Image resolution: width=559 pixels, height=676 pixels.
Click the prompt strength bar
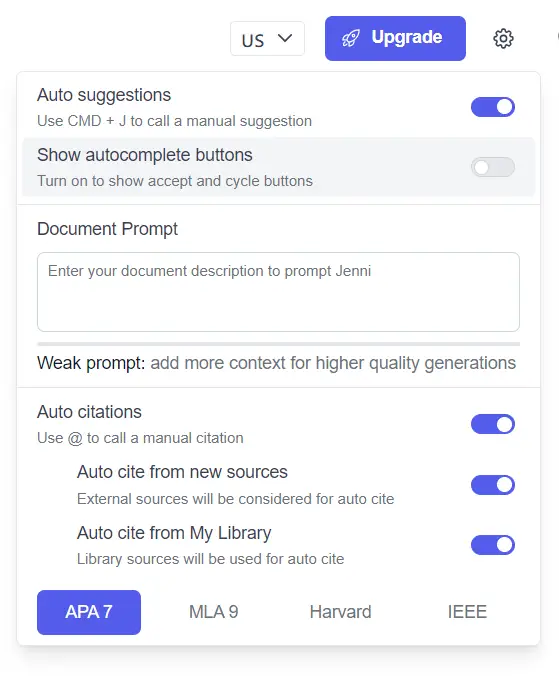(x=278, y=344)
